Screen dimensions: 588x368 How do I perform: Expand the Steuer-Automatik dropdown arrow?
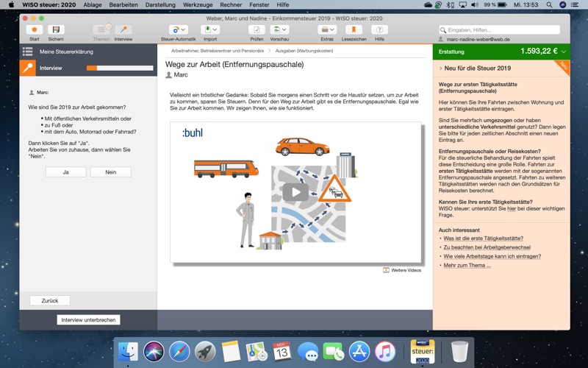pyautogui.click(x=183, y=29)
